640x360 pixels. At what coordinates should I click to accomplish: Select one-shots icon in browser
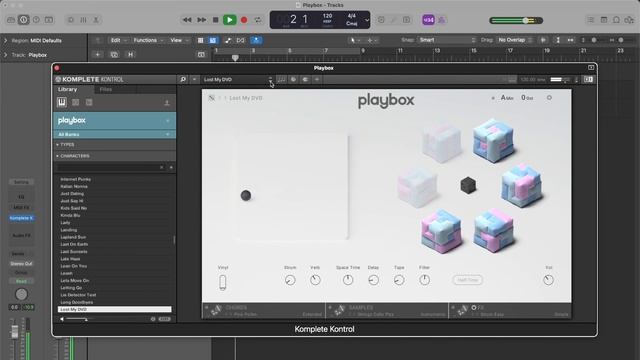(89, 102)
